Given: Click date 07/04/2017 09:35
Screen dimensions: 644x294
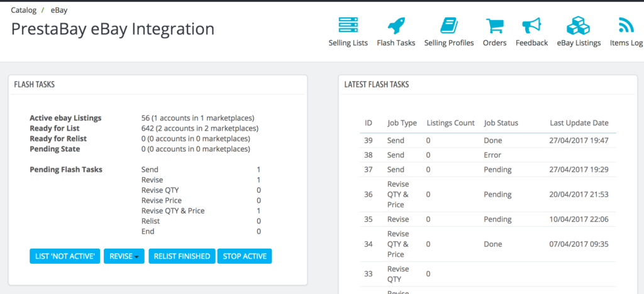Looking at the screenshot, I should coord(579,244).
